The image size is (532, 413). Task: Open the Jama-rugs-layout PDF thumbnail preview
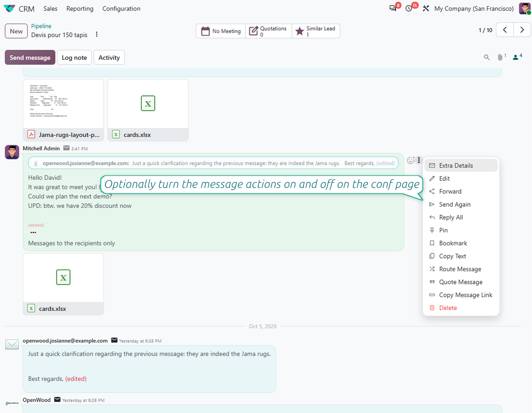click(x=63, y=104)
